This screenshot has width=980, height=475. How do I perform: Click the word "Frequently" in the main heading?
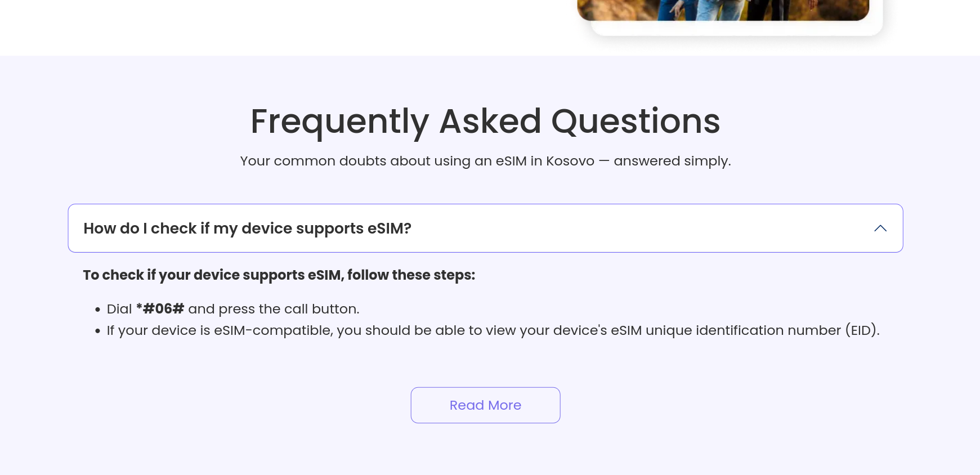click(x=339, y=122)
